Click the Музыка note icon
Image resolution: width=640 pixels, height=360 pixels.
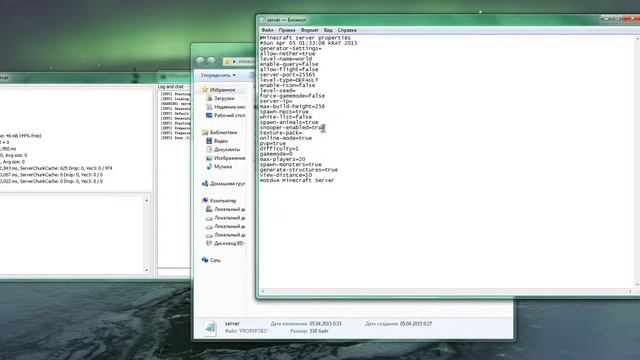[x=209, y=167]
